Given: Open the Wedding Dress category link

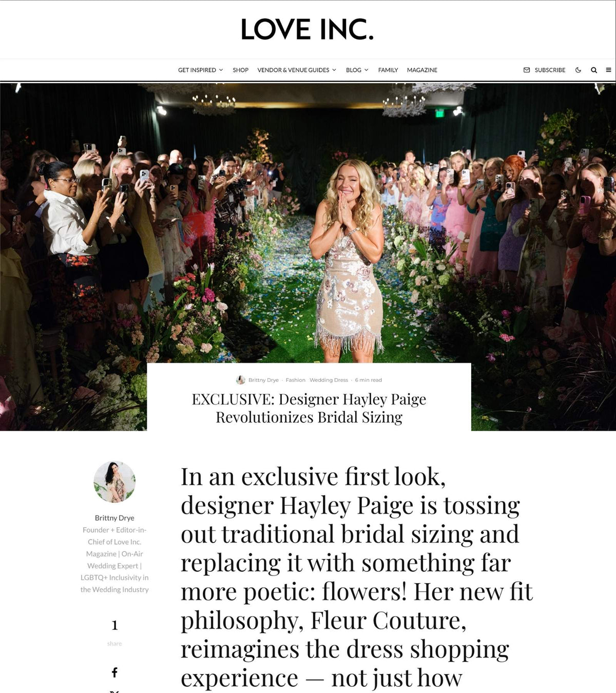Looking at the screenshot, I should pos(329,380).
